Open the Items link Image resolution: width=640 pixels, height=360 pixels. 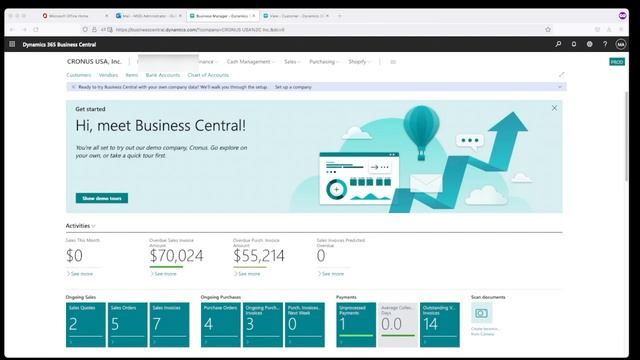coord(132,75)
